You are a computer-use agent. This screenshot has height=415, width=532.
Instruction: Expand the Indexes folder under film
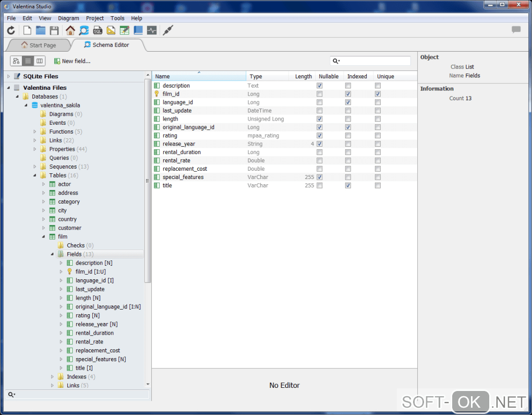52,376
